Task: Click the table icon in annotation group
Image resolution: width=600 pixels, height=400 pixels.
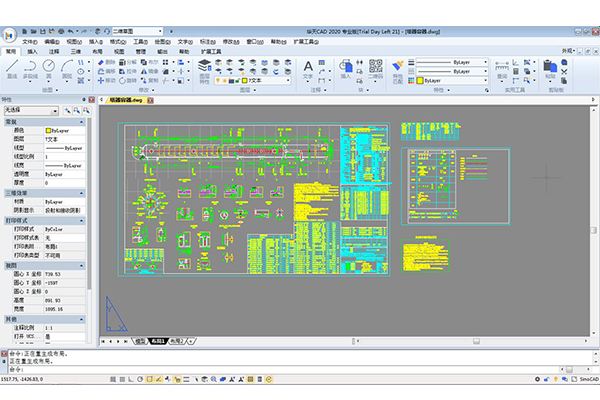Action: (322, 62)
